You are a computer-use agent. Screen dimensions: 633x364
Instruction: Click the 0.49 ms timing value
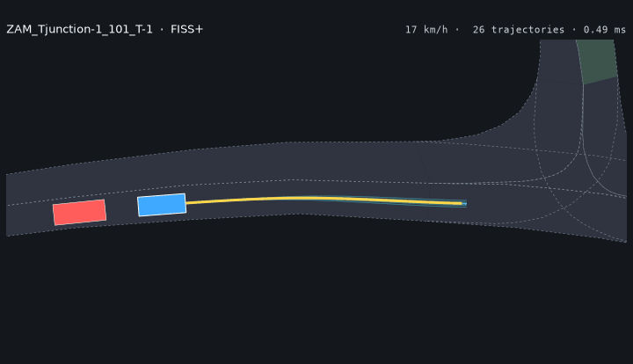click(x=604, y=30)
